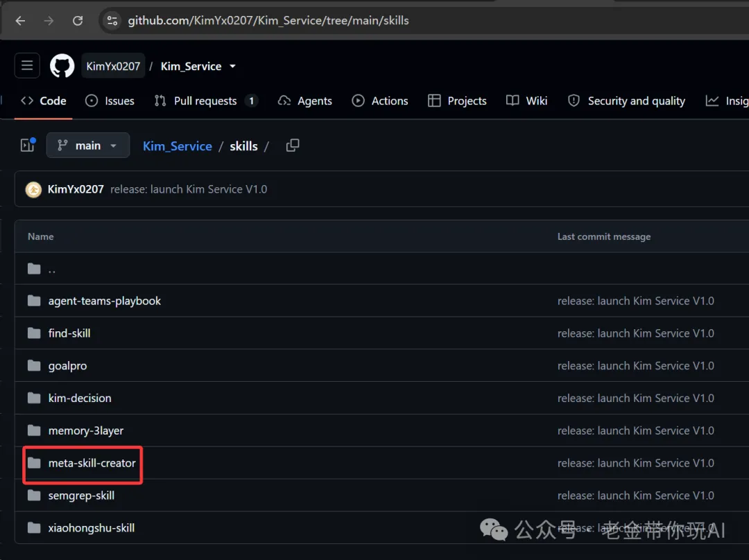Viewport: 749px width, 560px height.
Task: Open the Projects tab
Action: click(457, 100)
